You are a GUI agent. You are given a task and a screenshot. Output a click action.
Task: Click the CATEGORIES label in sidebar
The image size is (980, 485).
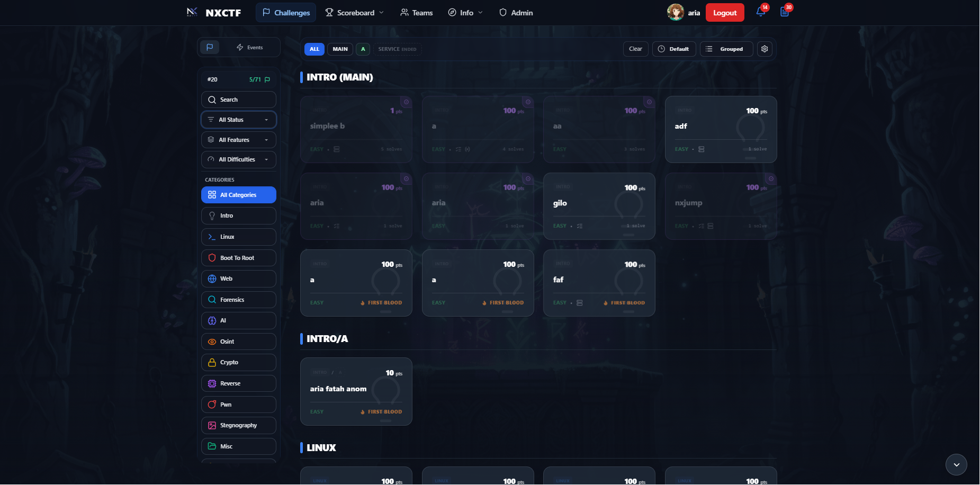220,180
